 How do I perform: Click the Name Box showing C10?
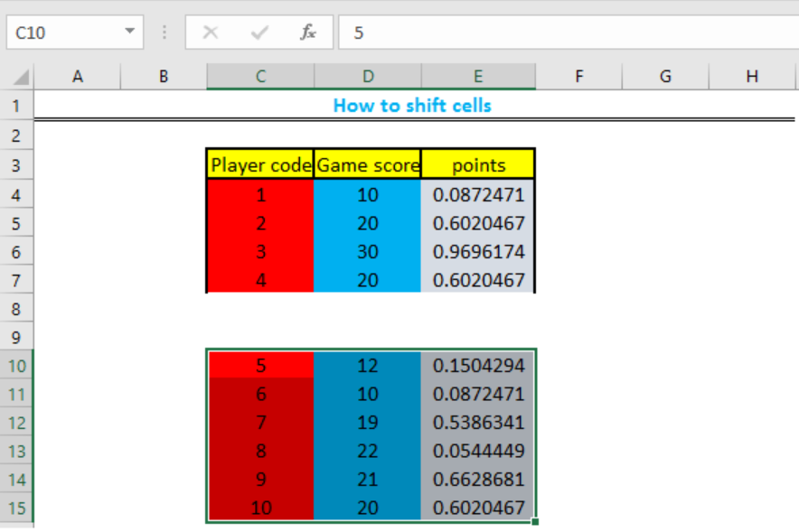(75, 33)
